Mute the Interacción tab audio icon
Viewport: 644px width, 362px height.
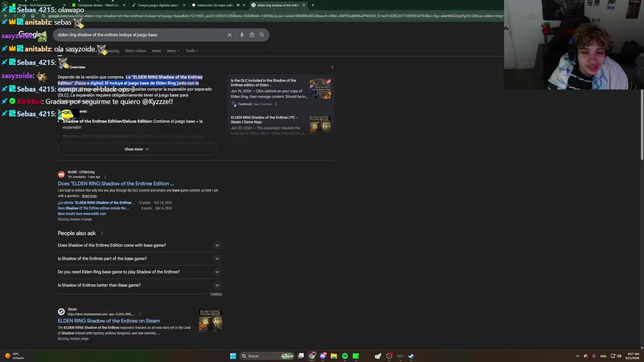click(x=238, y=5)
